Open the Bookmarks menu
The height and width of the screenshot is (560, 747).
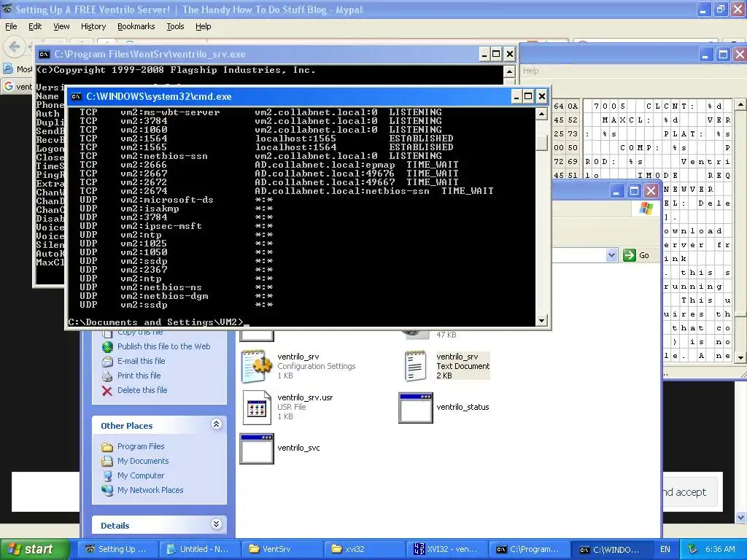(x=136, y=26)
